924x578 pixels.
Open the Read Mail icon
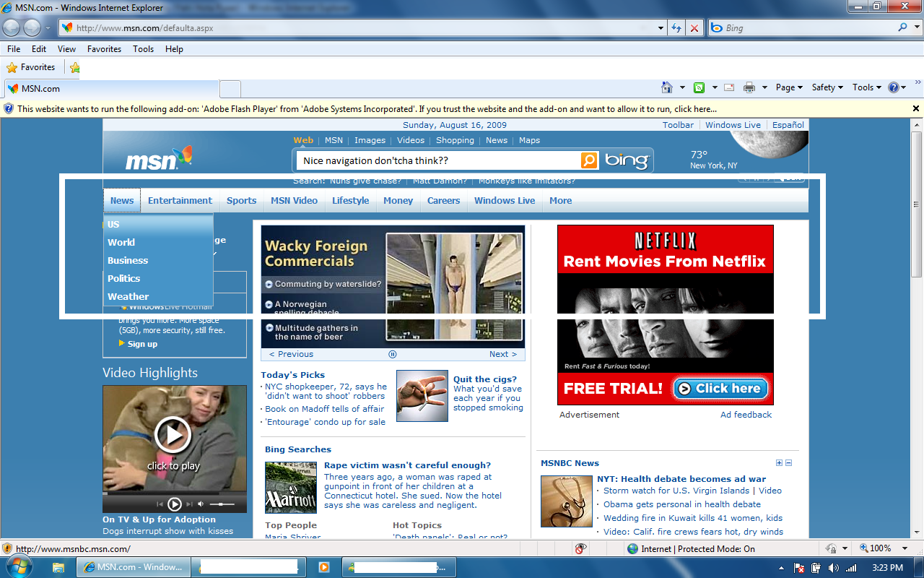point(728,87)
